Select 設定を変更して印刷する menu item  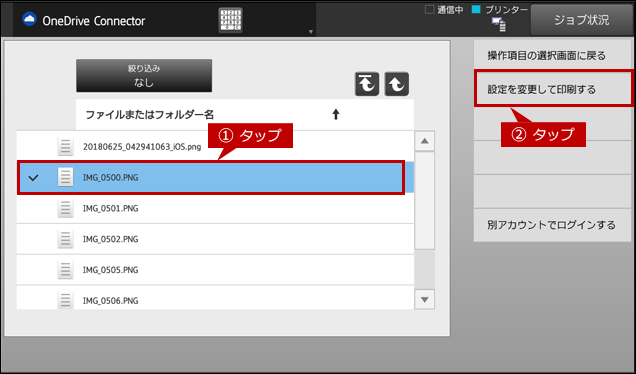click(553, 89)
